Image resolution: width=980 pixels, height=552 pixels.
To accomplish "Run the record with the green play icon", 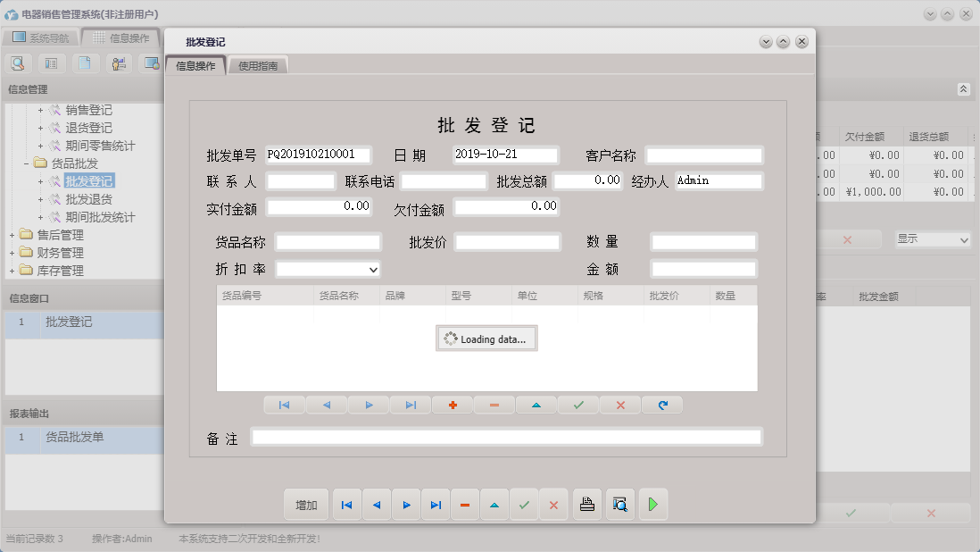I will 652,505.
